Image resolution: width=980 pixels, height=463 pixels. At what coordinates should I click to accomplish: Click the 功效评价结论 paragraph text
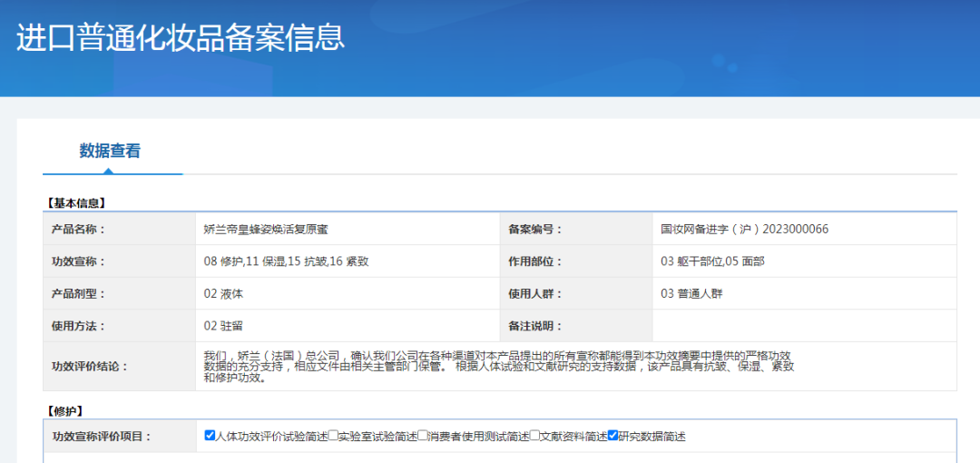(499, 366)
